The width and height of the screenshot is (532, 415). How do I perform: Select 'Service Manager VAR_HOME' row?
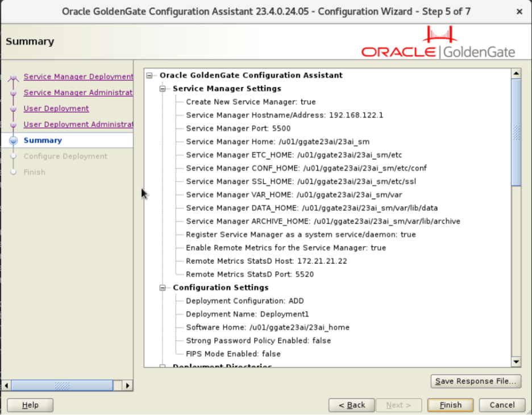coord(294,194)
